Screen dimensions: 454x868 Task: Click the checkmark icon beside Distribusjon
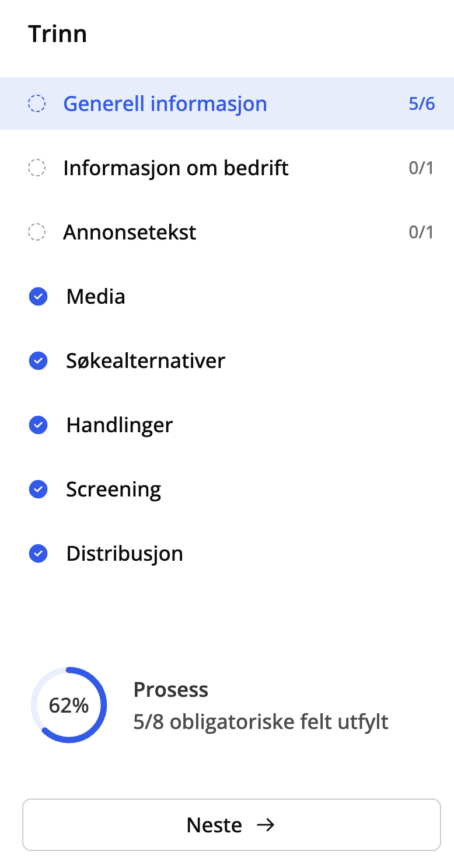point(38,554)
